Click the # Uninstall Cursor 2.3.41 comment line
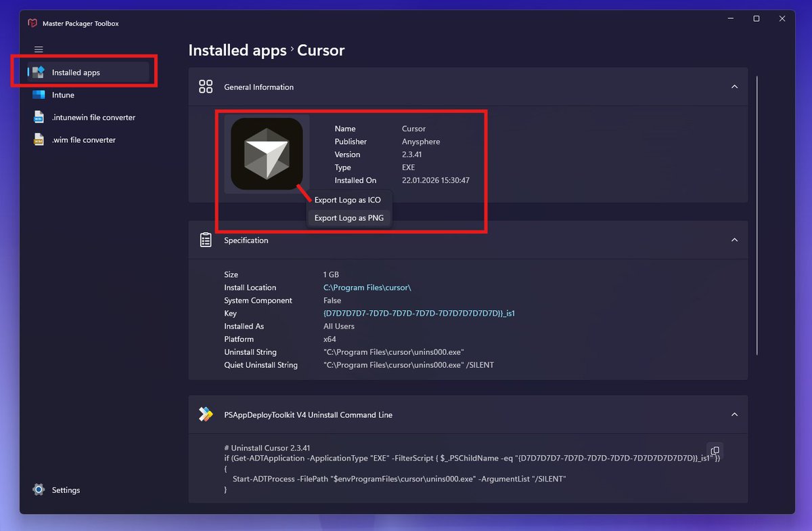Screen dimensions: 812x531 coord(267,448)
